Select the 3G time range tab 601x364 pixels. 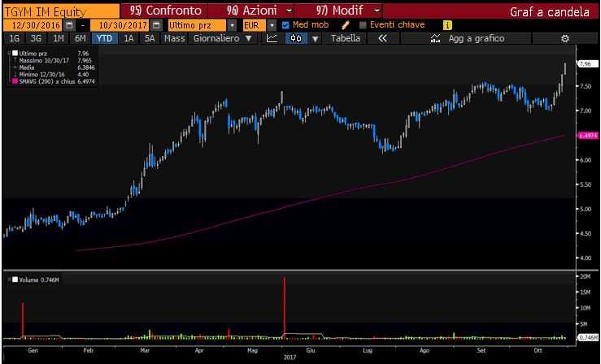(x=36, y=38)
